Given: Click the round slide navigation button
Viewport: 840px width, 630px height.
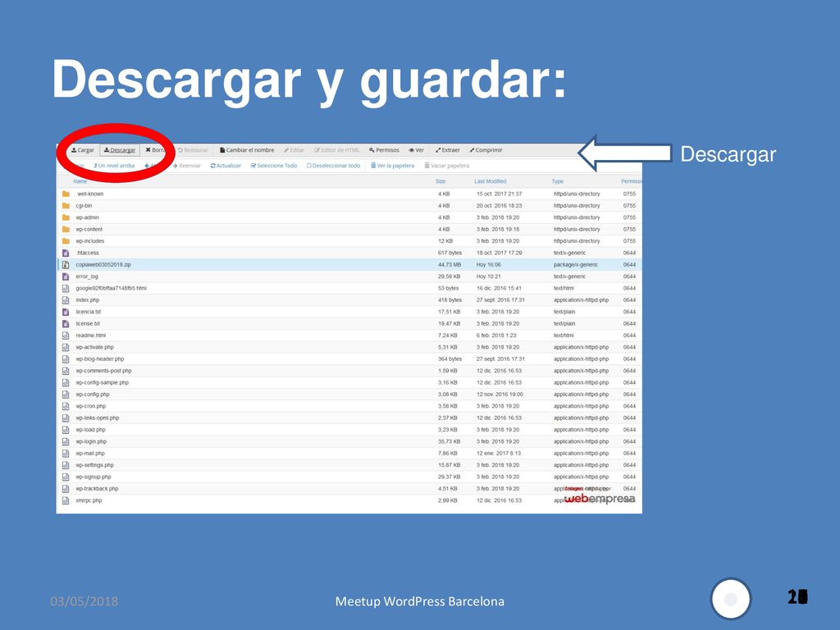Looking at the screenshot, I should click(731, 599).
